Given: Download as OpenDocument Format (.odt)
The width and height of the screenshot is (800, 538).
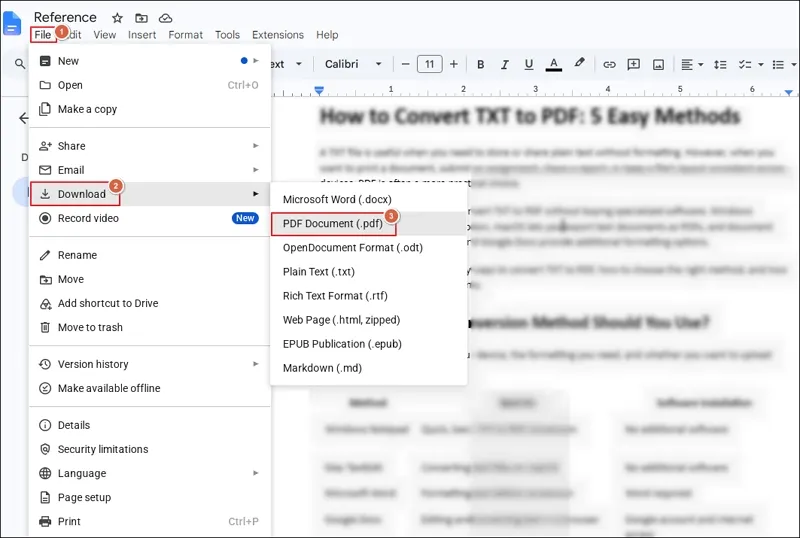Looking at the screenshot, I should (x=368, y=247).
